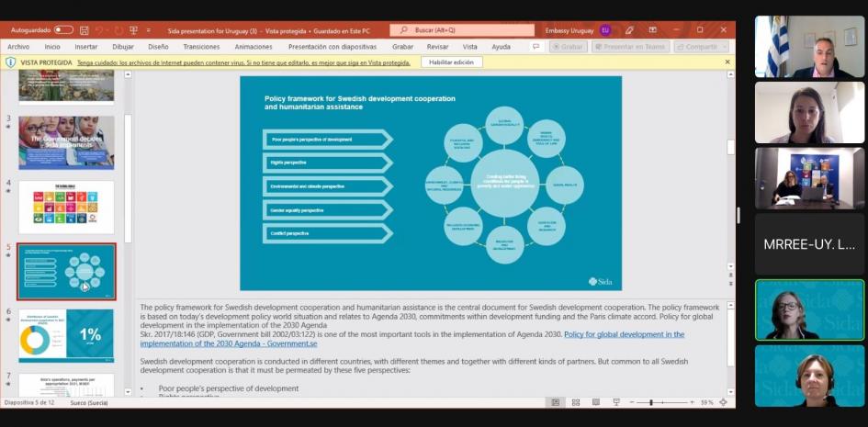The height and width of the screenshot is (427, 868).
Task: Click Habilitar edición button
Action: click(451, 62)
